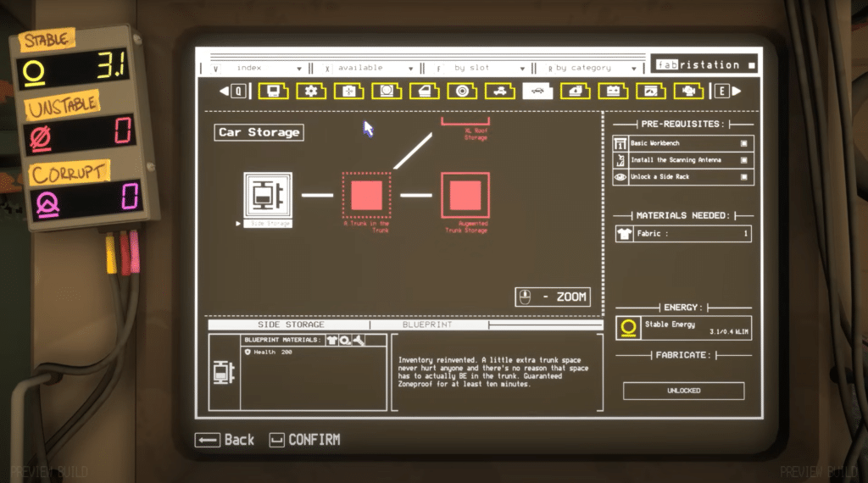This screenshot has width=868, height=483.
Task: Click the UNSTABLE energy counter display
Action: (x=81, y=133)
